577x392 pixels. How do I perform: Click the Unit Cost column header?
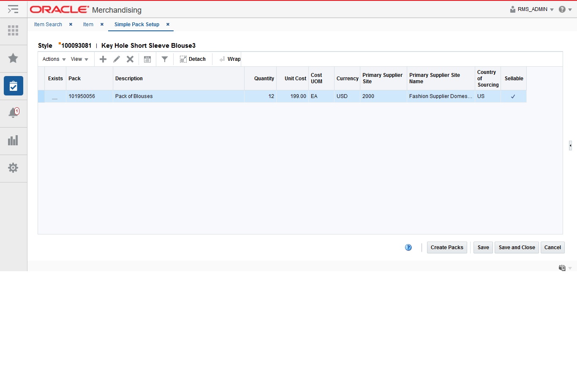[x=293, y=79]
